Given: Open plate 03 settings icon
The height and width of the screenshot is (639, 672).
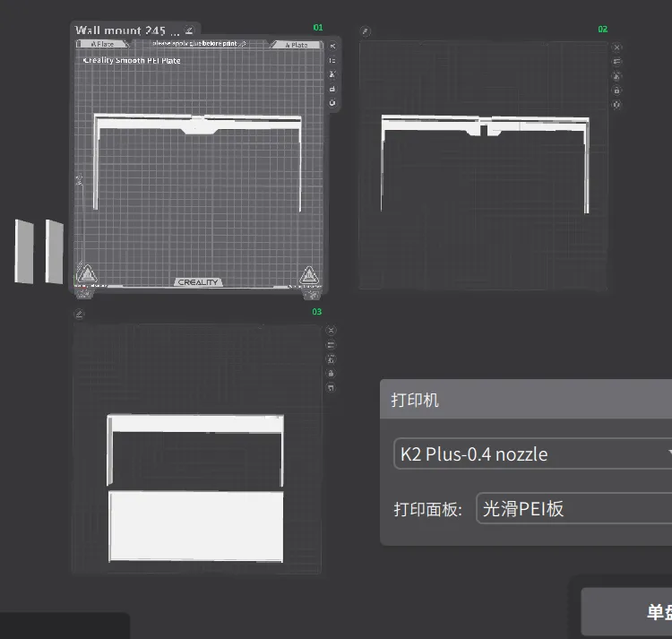Looking at the screenshot, I should pos(332,387).
